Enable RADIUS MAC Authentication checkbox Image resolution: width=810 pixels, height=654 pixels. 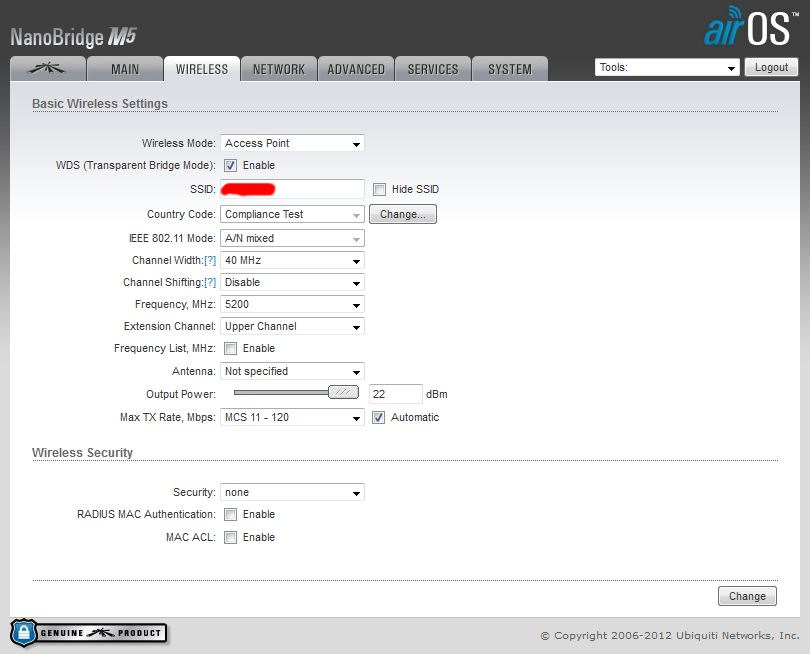[230, 515]
